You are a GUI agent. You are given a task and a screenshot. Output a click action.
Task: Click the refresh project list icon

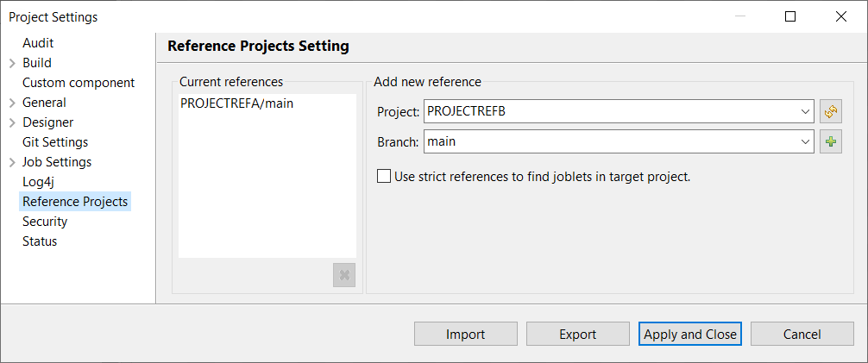(830, 111)
